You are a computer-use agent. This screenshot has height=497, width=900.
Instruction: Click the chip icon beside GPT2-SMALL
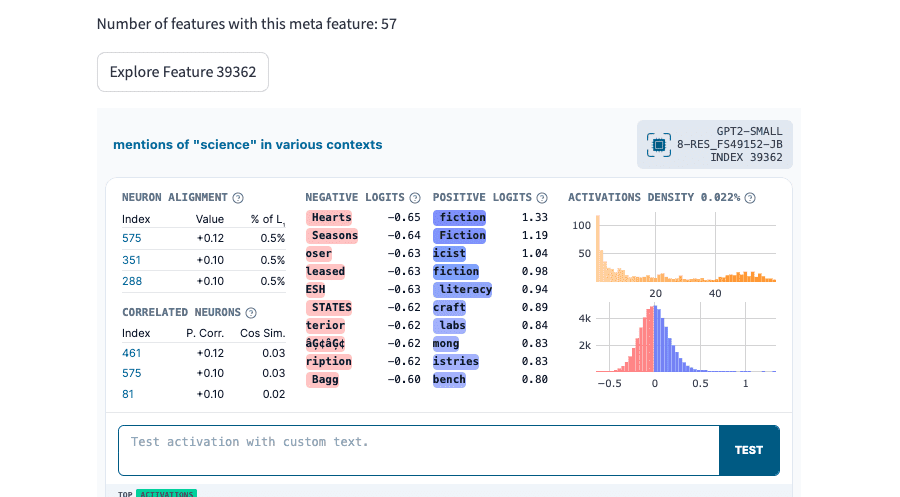(658, 145)
